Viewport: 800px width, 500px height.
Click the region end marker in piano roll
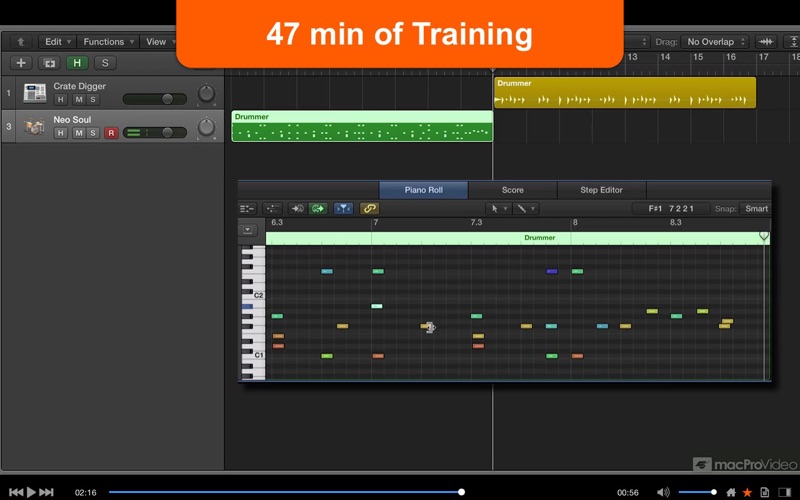[764, 236]
